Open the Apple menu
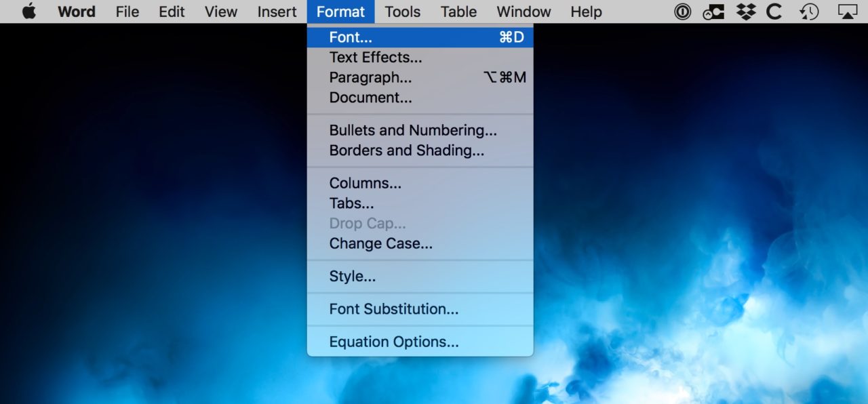868x404 pixels. tap(29, 12)
